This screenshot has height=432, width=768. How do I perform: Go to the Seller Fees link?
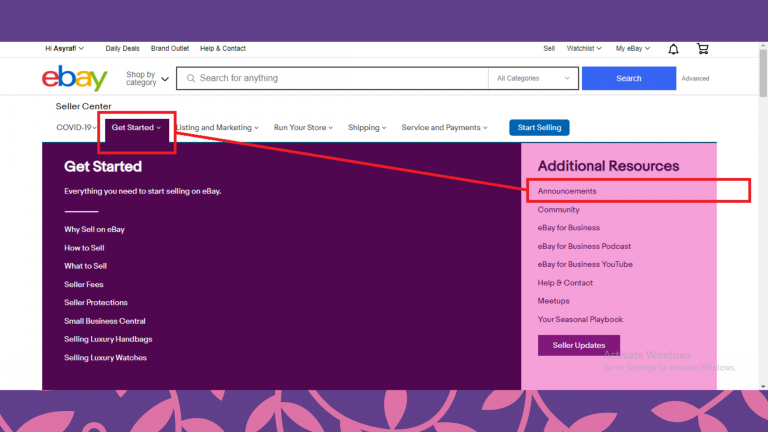[x=84, y=284]
